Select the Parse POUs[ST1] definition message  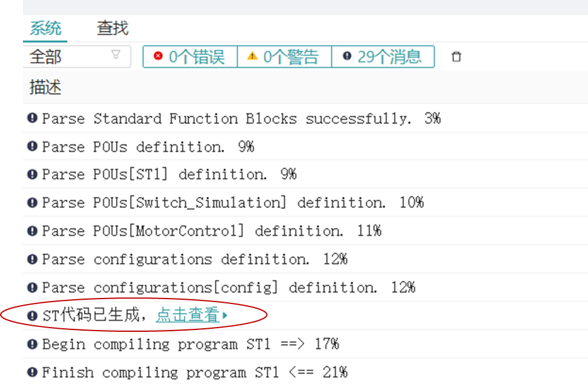[x=169, y=175]
